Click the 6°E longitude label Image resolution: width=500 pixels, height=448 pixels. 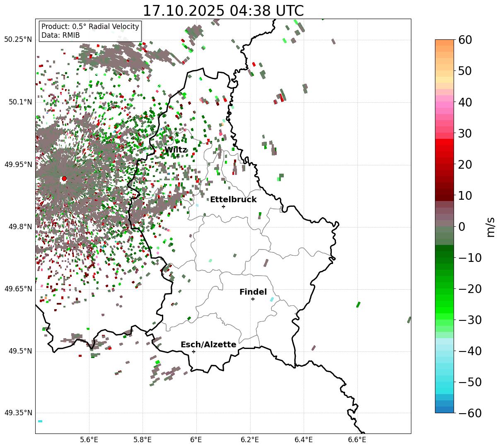click(196, 440)
